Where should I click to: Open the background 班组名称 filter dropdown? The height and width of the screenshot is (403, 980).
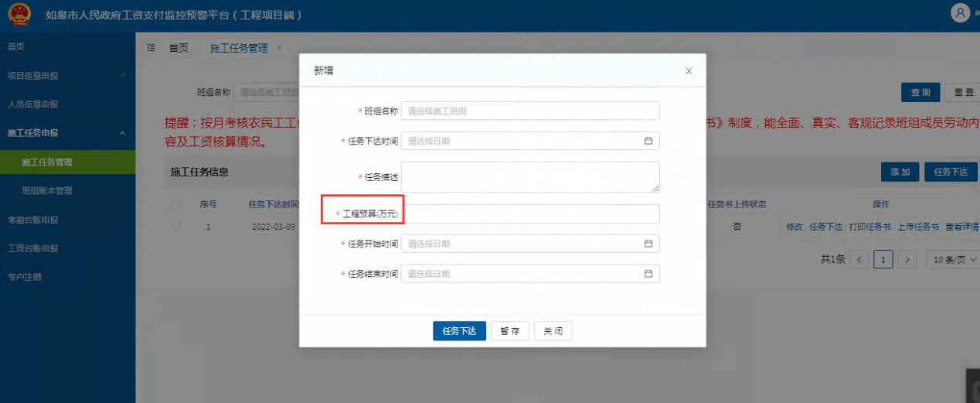coord(267,92)
